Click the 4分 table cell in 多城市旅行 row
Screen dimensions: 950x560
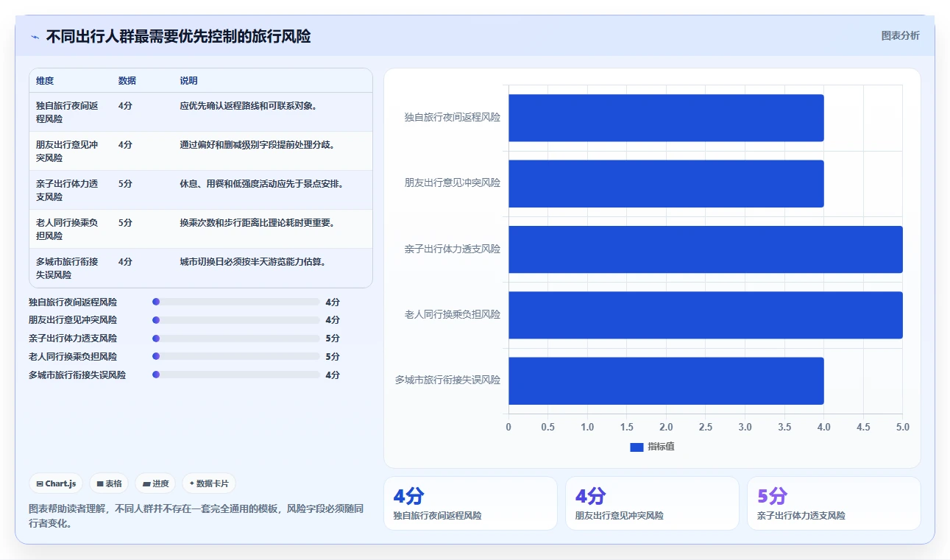click(x=125, y=262)
